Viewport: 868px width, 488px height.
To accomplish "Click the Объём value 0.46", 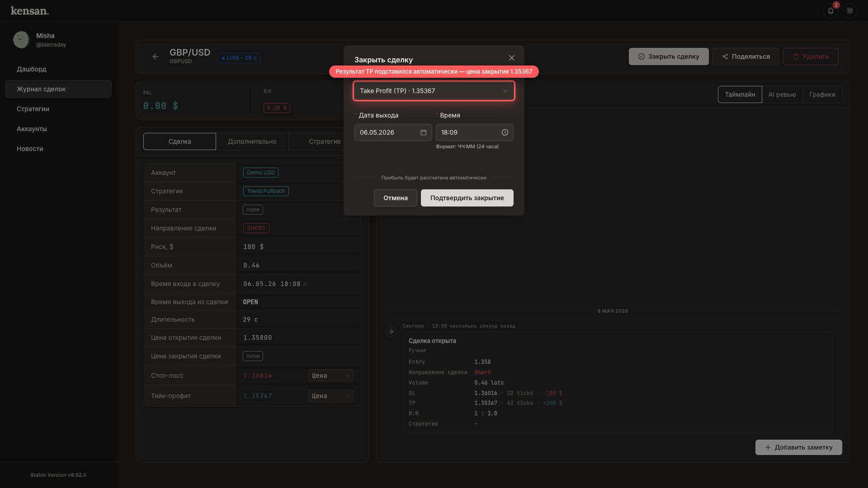I will [x=251, y=265].
